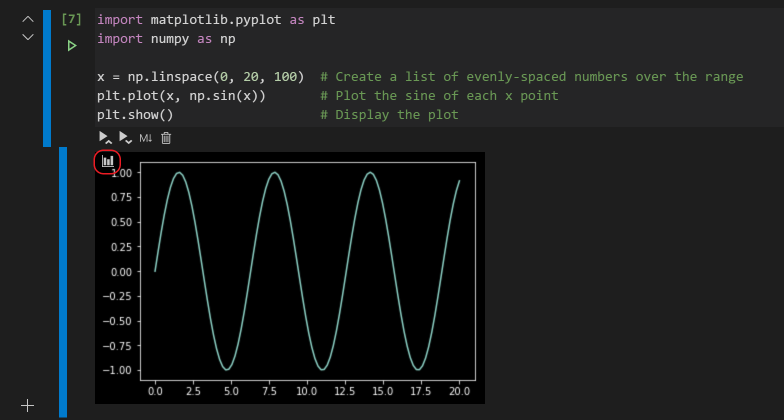Viewport: 784px width, 420px height.
Task: Run the cell with the green play icon
Action: pos(71,46)
